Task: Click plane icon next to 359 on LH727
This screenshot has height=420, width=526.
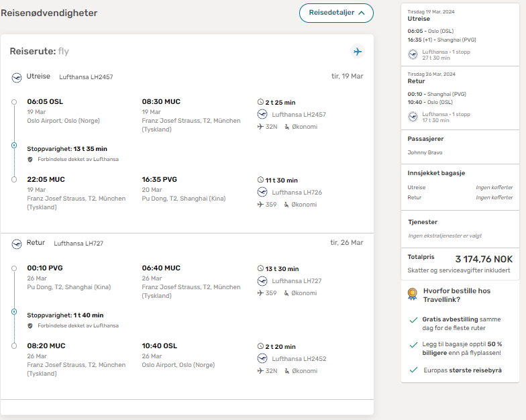Action: point(260,293)
